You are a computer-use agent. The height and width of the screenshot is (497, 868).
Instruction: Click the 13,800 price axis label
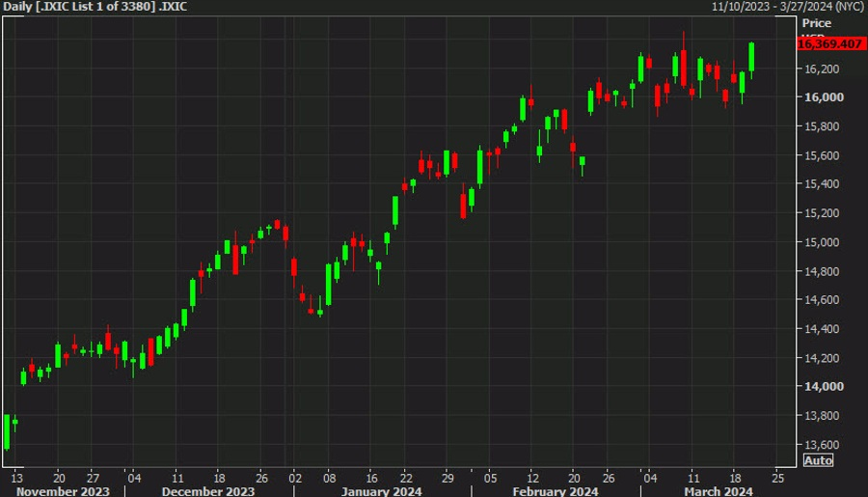coord(822,415)
